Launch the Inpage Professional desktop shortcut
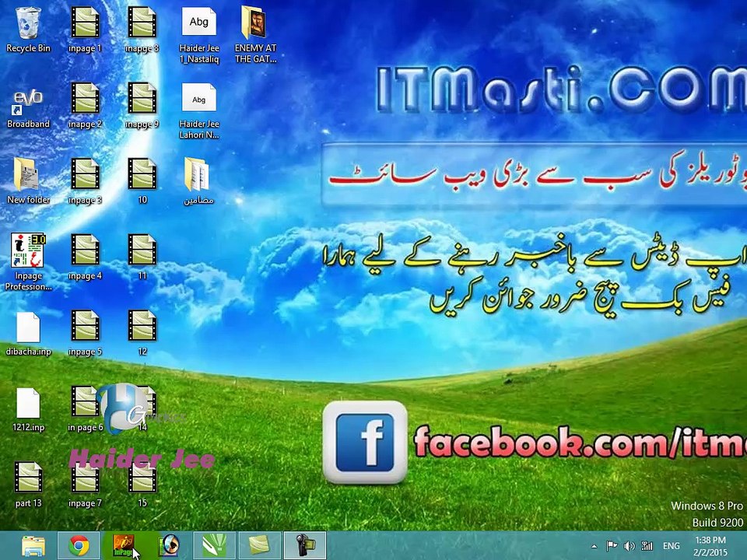This screenshot has width=747, height=560. (28, 262)
